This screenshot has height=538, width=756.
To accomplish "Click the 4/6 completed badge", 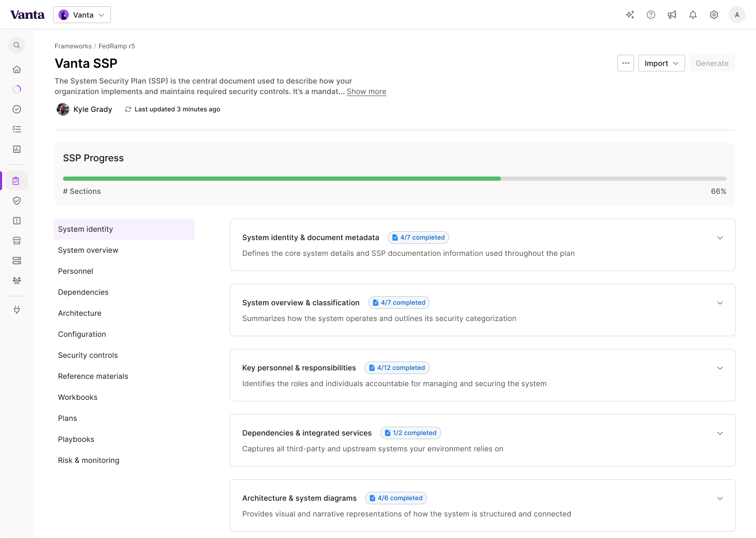I will click(x=396, y=498).
